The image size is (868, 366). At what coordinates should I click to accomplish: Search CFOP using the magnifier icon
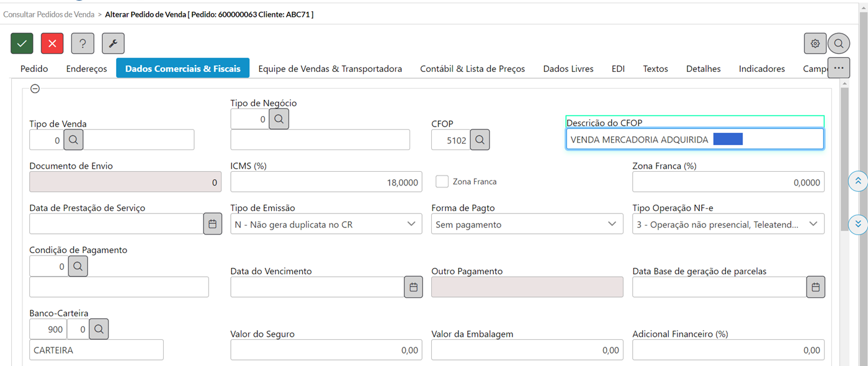pos(480,140)
